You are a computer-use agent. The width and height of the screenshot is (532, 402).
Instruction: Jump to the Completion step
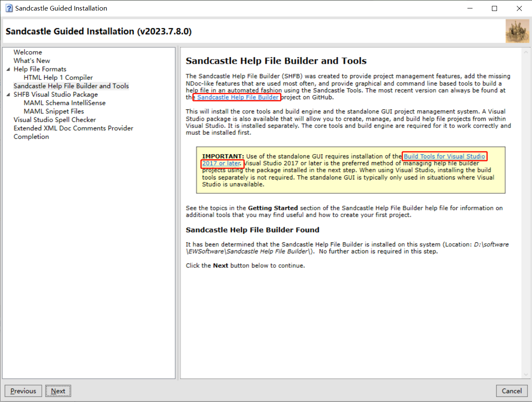(x=31, y=137)
